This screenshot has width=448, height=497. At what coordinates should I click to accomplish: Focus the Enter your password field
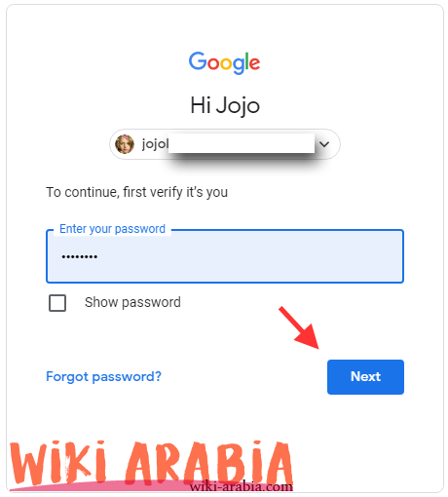click(225, 256)
